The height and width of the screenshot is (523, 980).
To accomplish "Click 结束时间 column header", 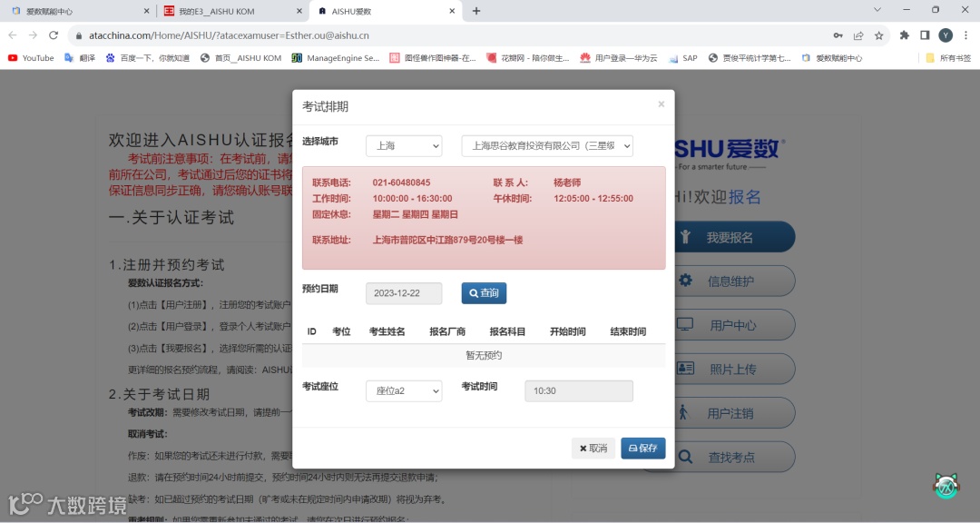I will 628,331.
